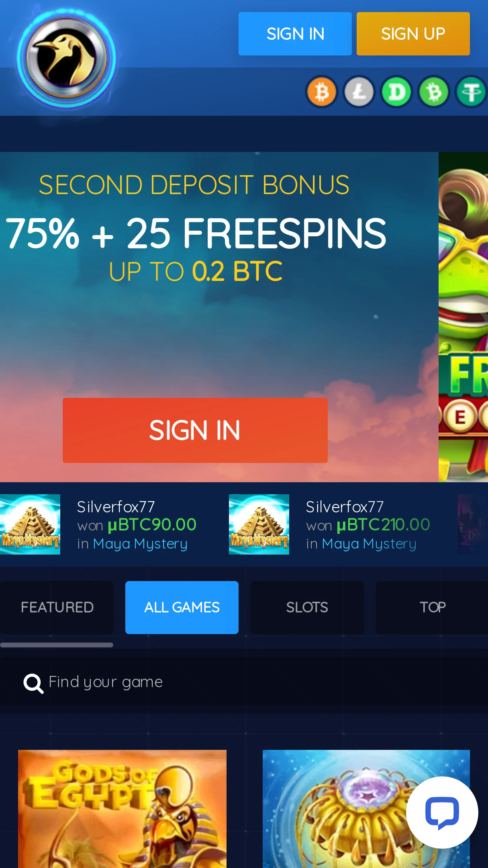Click the penguin casino logo
This screenshot has width=488, height=868.
[67, 58]
